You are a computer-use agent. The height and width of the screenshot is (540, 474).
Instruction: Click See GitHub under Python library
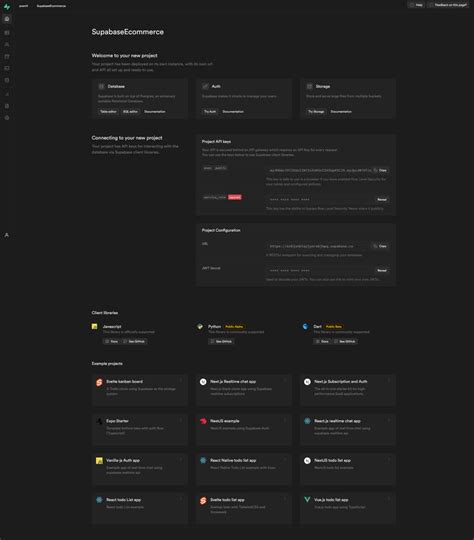click(x=221, y=341)
